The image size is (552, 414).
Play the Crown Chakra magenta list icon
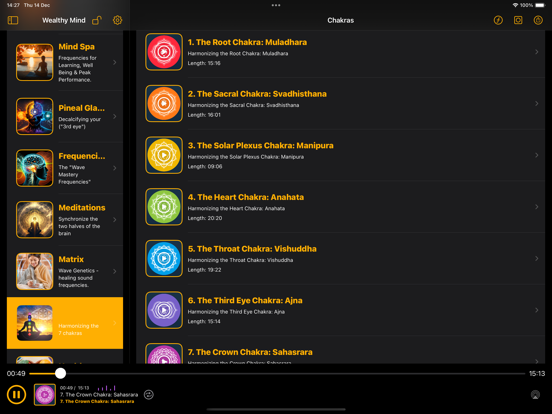click(x=164, y=353)
